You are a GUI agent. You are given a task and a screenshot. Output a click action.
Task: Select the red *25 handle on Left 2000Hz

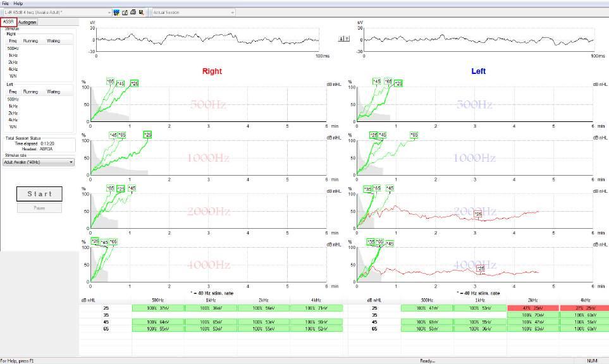tap(478, 214)
